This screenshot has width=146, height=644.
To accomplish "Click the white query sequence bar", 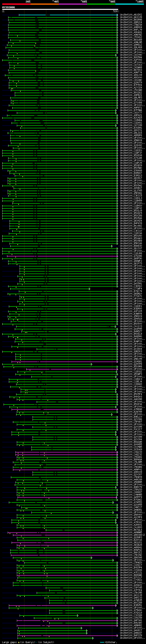I will point(60,10).
